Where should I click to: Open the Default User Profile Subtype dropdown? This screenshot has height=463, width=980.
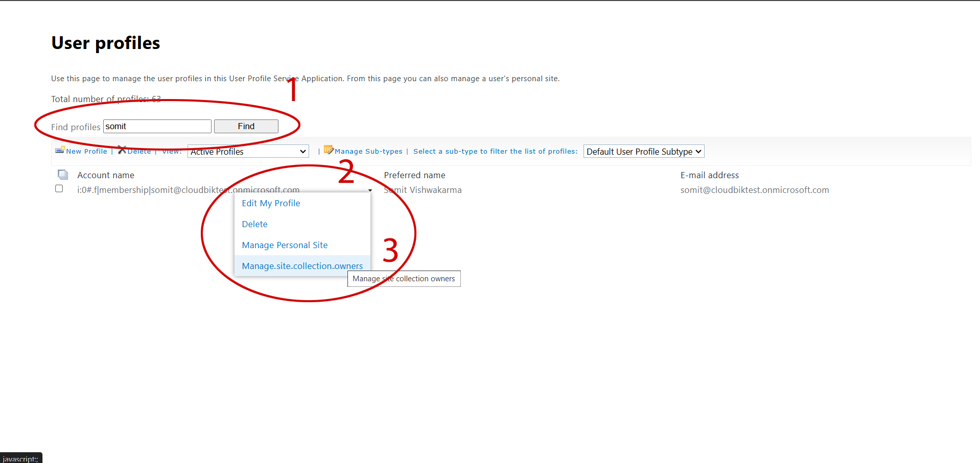(644, 152)
